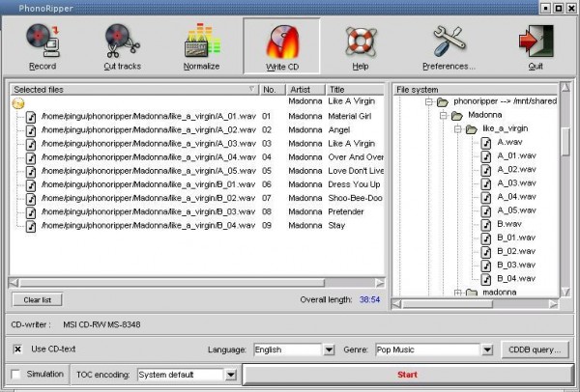The height and width of the screenshot is (392, 580).
Task: Click the overall length value 38:54
Action: [369, 299]
